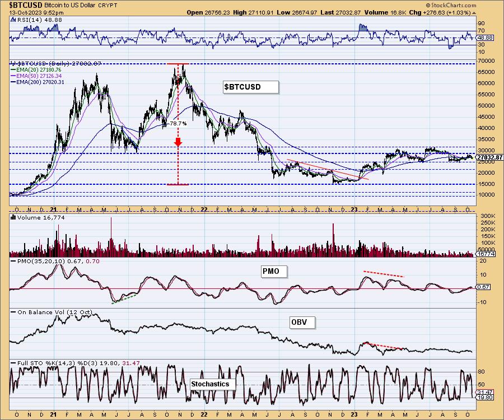Click the PMO annotation box
This screenshot has height=420, width=504.
274,272
